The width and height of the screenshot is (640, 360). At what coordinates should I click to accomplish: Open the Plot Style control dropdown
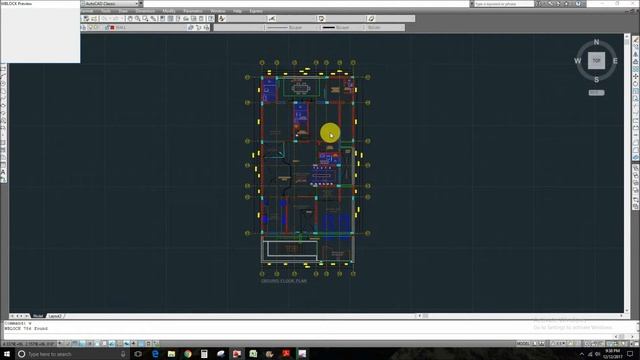385,27
